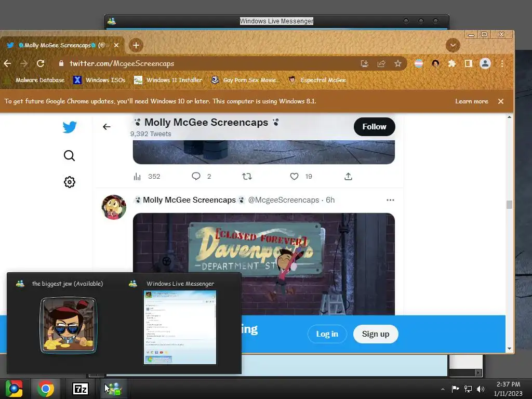Image resolution: width=532 pixels, height=399 pixels.
Task: Open the volume speaker tray icon
Action: 481,389
